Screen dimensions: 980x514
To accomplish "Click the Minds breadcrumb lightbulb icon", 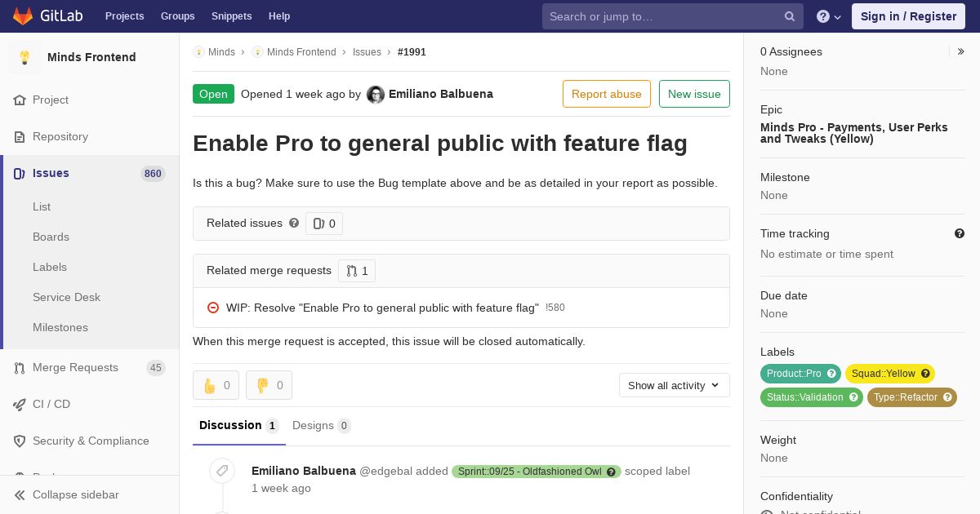I will 198,51.
